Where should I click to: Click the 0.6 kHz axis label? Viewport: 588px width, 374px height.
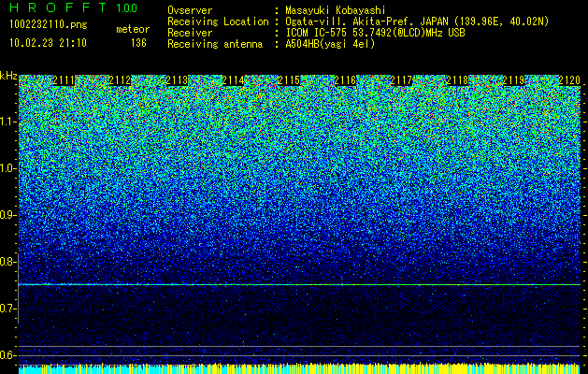click(7, 355)
